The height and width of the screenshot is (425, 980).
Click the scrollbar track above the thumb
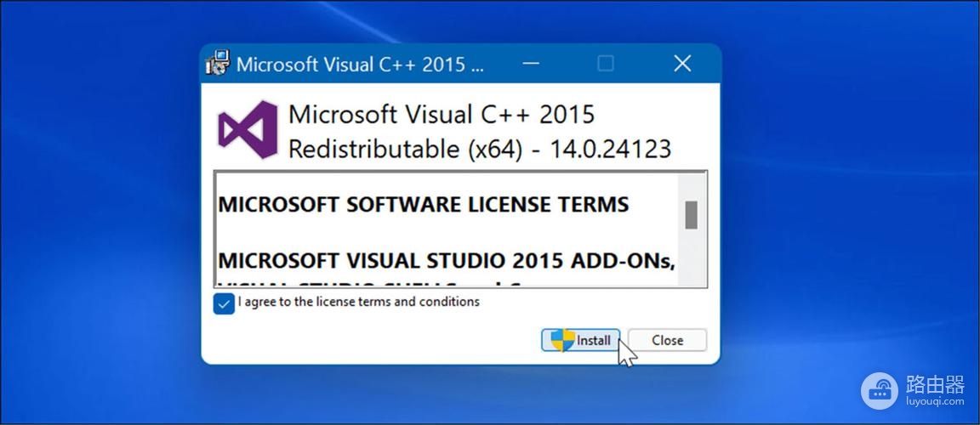691,187
